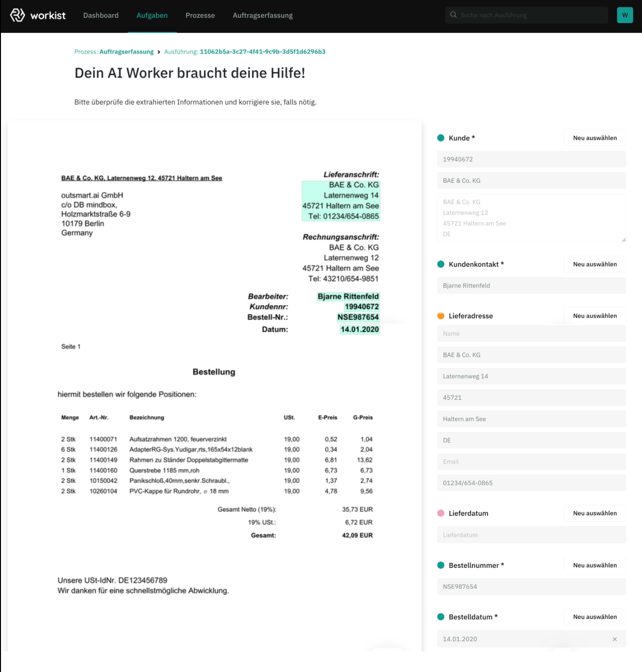
Task: Click highlighted date 14.01.2020 in document
Action: tap(360, 330)
